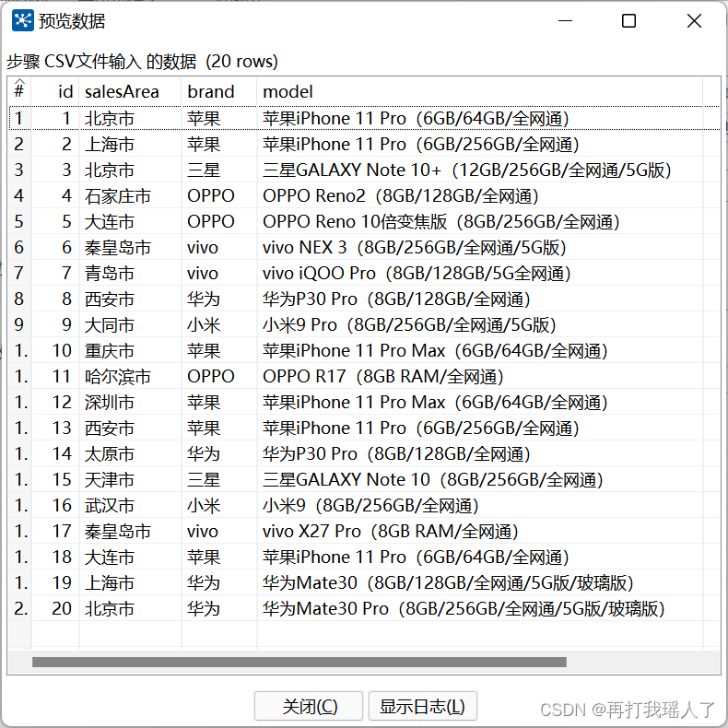Select id cell 5

coord(55,221)
